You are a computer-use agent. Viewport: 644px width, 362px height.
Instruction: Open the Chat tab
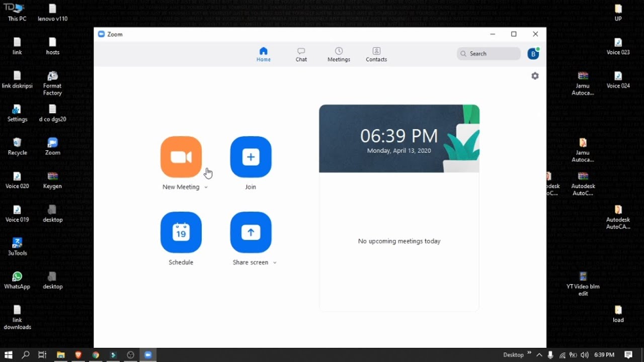tap(301, 55)
